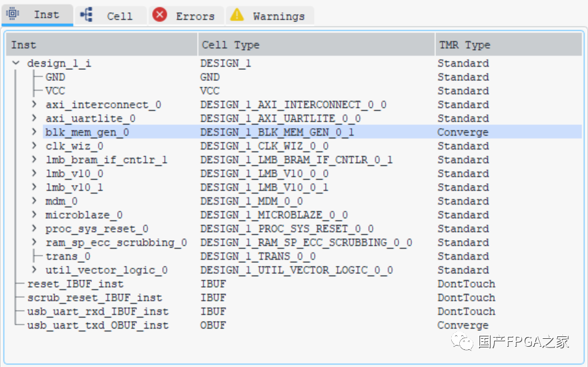
Task: Select reset_IBUF_inst in the tree
Action: click(x=75, y=284)
